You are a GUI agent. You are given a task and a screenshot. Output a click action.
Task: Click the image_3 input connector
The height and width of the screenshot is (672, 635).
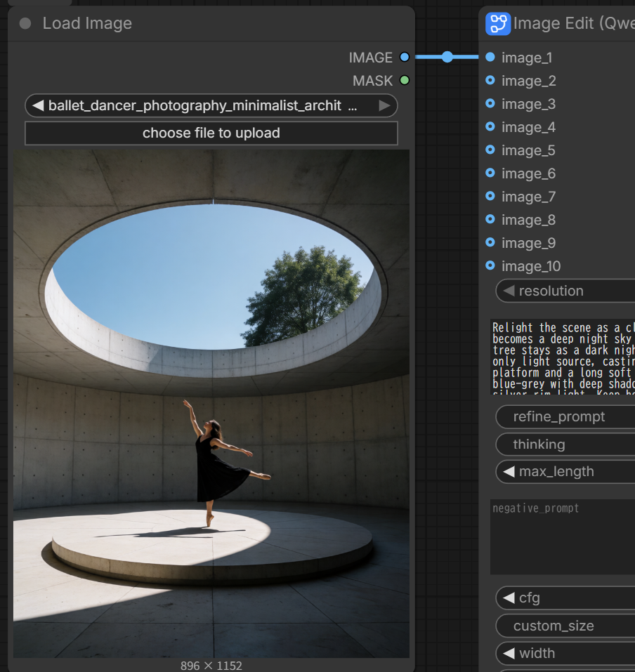(490, 103)
